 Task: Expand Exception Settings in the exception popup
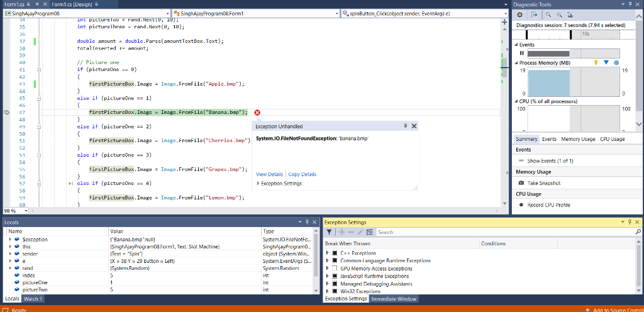point(258,184)
